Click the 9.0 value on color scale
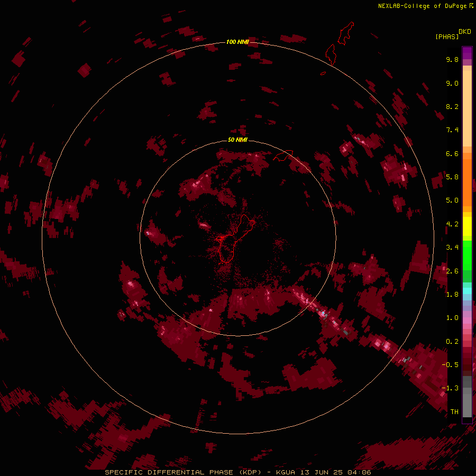 click(x=452, y=83)
